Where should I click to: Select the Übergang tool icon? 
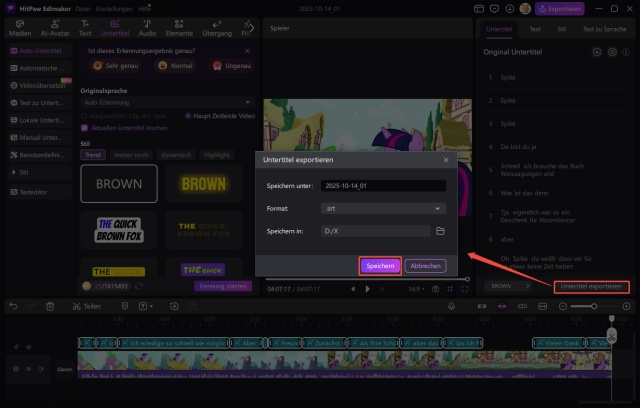coord(218,27)
